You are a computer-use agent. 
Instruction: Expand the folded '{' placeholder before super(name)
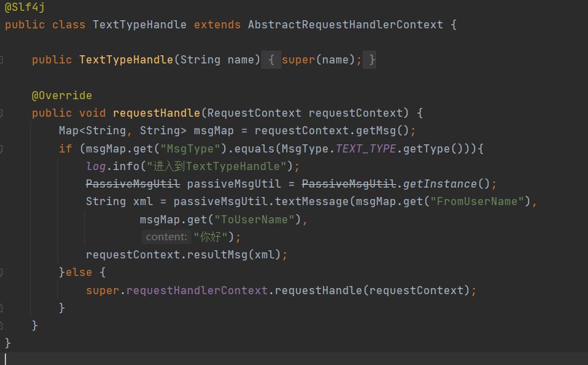click(271, 60)
